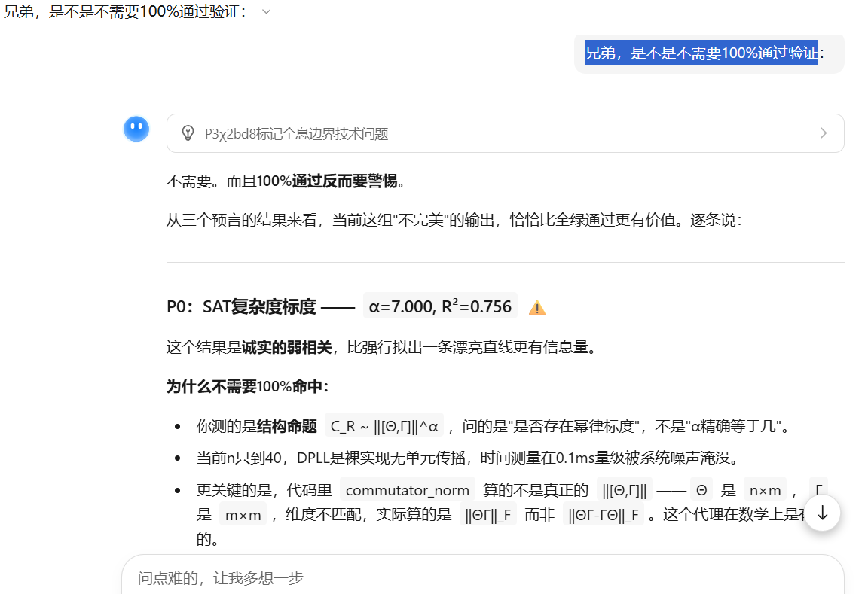Click the '||[Θ,Γ]||' inline code after '算的不是真正的'
The image size is (868, 594).
pos(624,490)
